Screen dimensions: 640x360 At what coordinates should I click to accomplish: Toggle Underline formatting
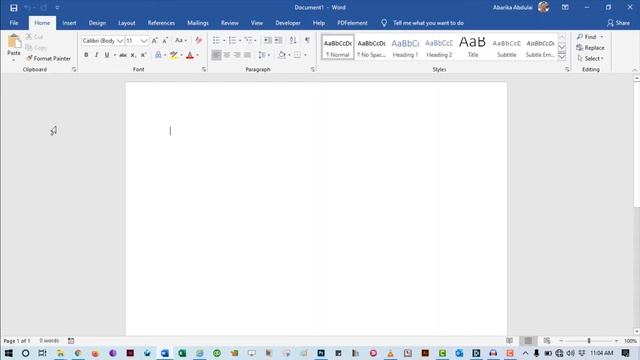tap(107, 55)
